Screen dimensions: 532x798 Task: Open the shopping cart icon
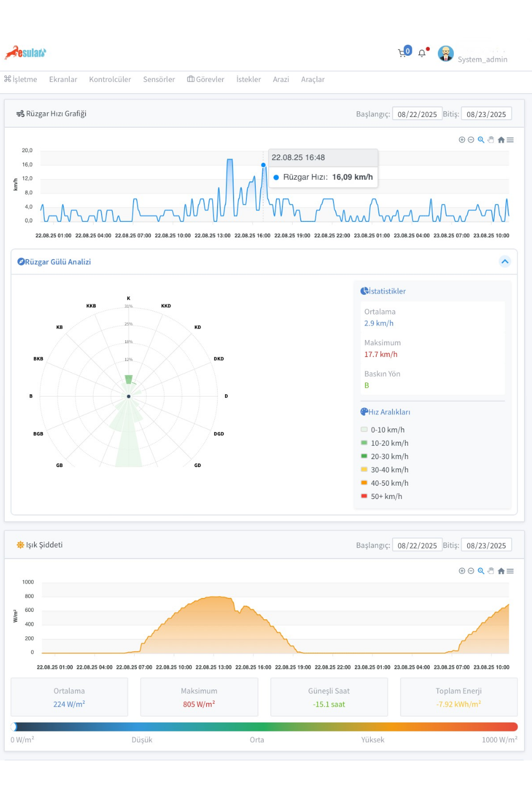tap(403, 53)
